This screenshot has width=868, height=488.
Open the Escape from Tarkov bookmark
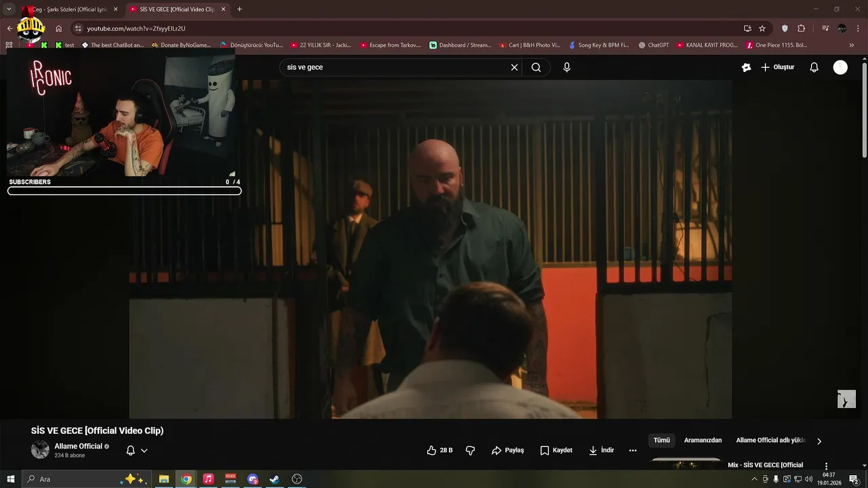392,45
